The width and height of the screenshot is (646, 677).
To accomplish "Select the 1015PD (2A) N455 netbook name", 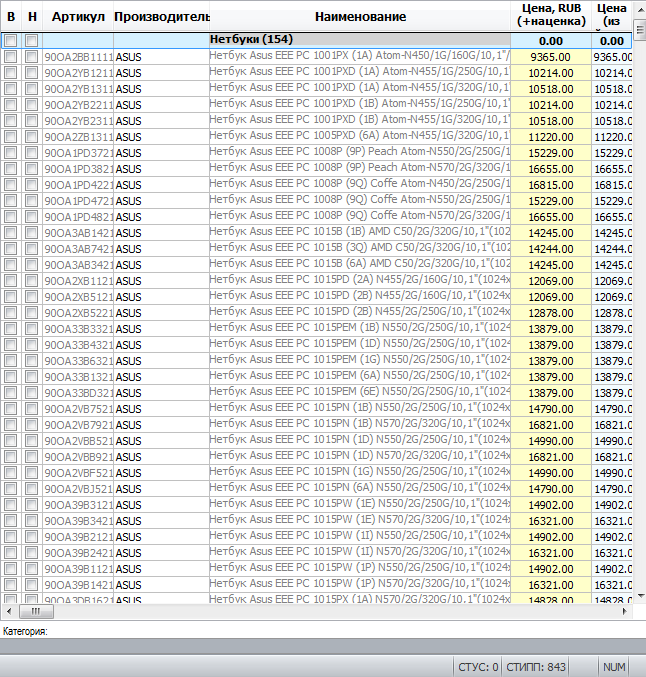I will 360,279.
